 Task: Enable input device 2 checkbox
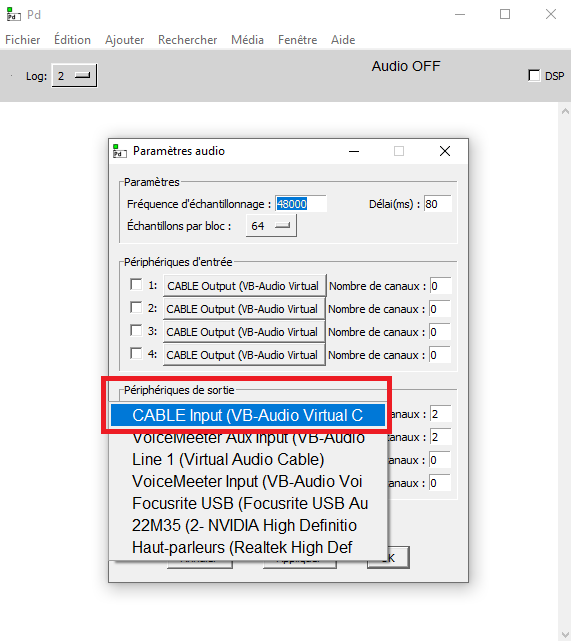point(136,307)
